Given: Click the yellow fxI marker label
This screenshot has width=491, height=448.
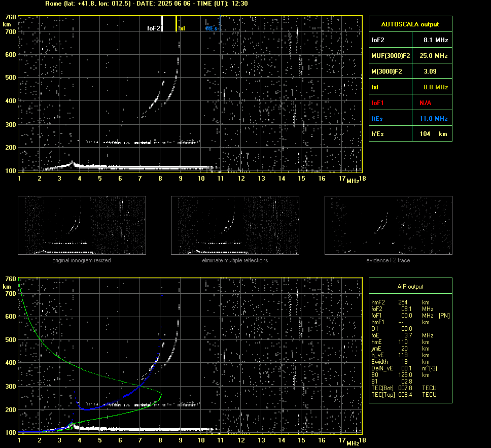Looking at the screenshot, I should (x=182, y=28).
